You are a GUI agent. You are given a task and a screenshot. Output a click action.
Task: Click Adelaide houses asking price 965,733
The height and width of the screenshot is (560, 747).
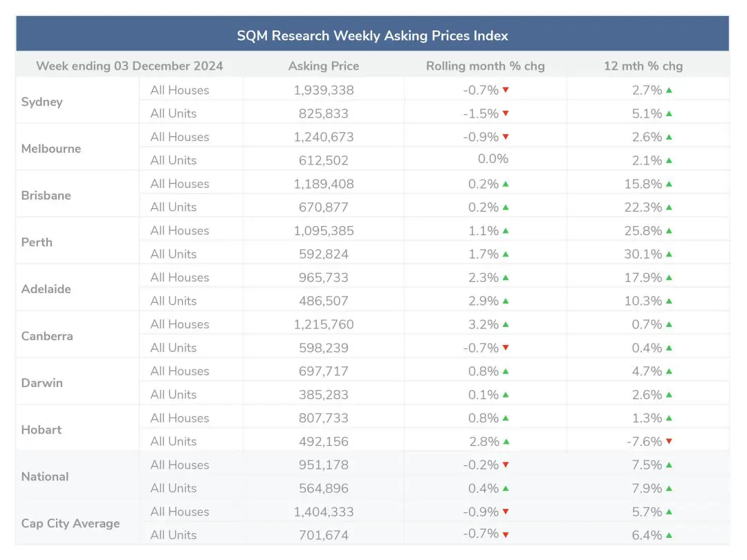(324, 277)
